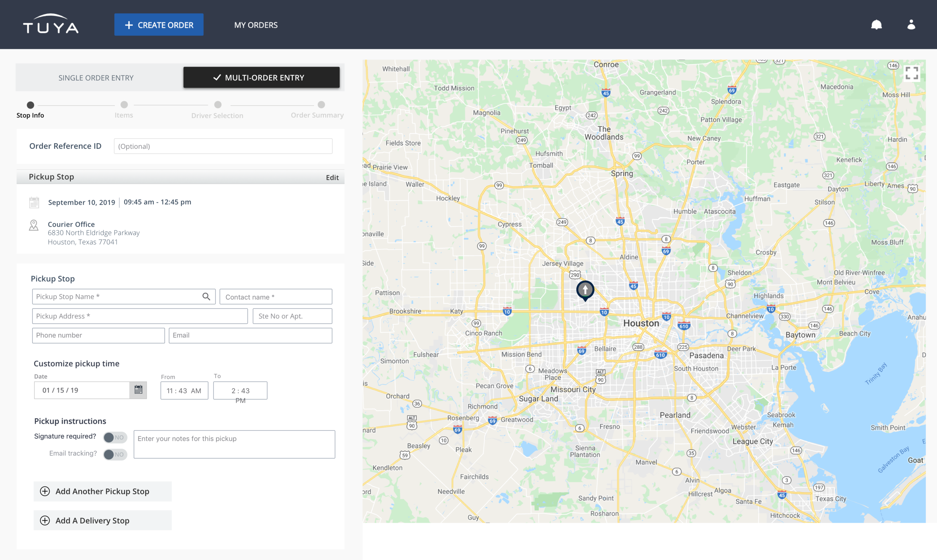Click plus icon on Add Another Pickup Stop
937x560 pixels.
coord(45,491)
